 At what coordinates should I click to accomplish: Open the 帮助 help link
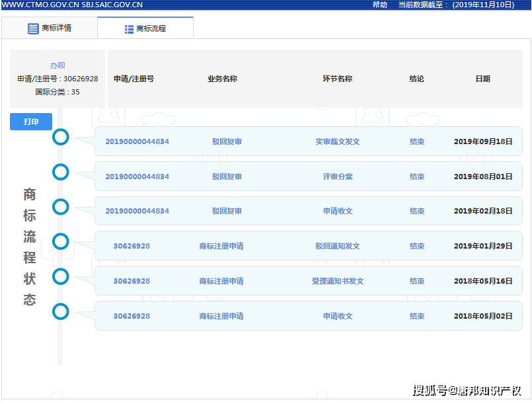point(379,5)
